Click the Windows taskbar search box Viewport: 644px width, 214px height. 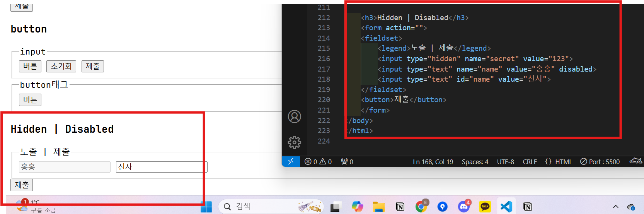(271, 207)
